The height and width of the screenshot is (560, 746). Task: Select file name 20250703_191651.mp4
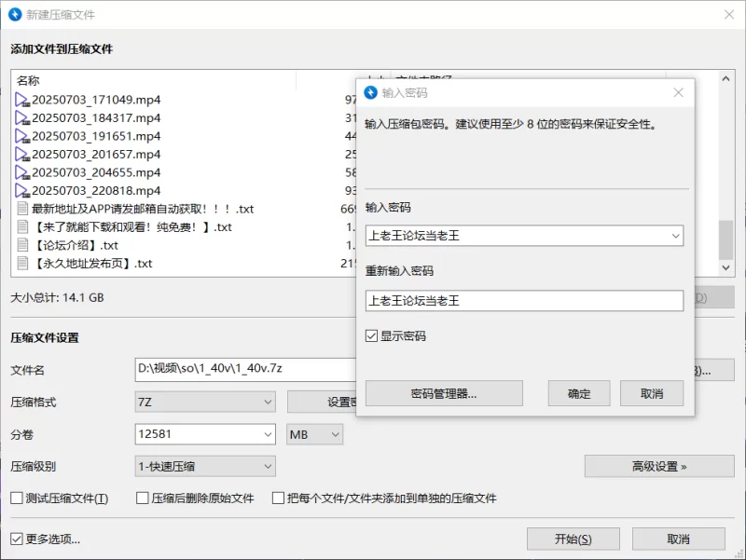[x=96, y=136]
